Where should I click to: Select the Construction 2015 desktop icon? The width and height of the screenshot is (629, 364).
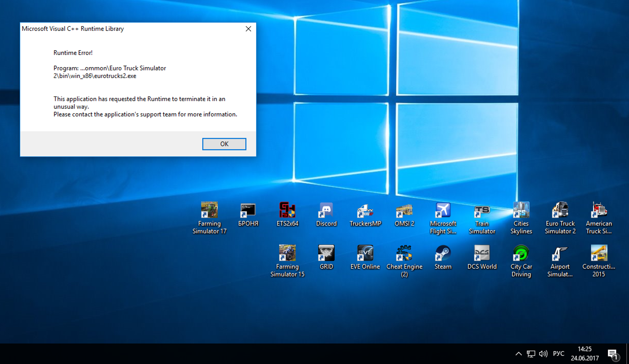point(599,261)
